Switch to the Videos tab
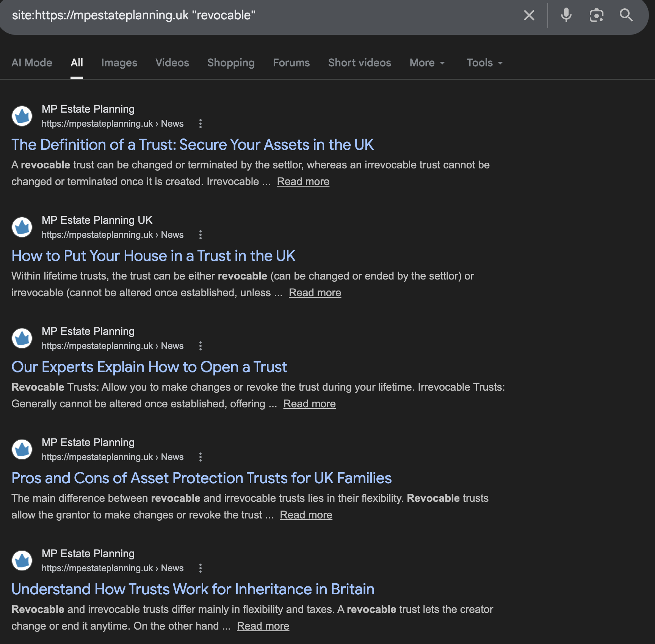The height and width of the screenshot is (644, 655). (x=172, y=63)
